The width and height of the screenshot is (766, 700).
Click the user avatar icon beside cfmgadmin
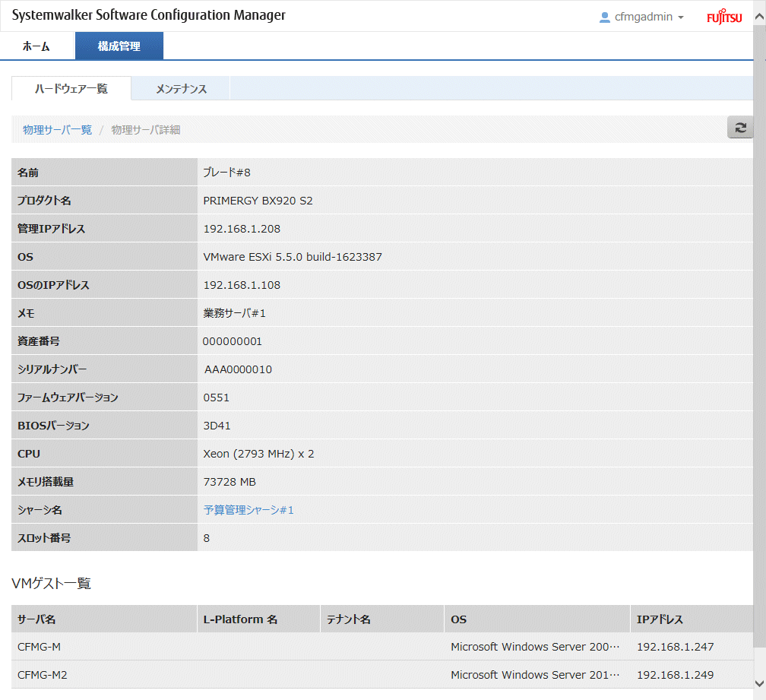604,17
